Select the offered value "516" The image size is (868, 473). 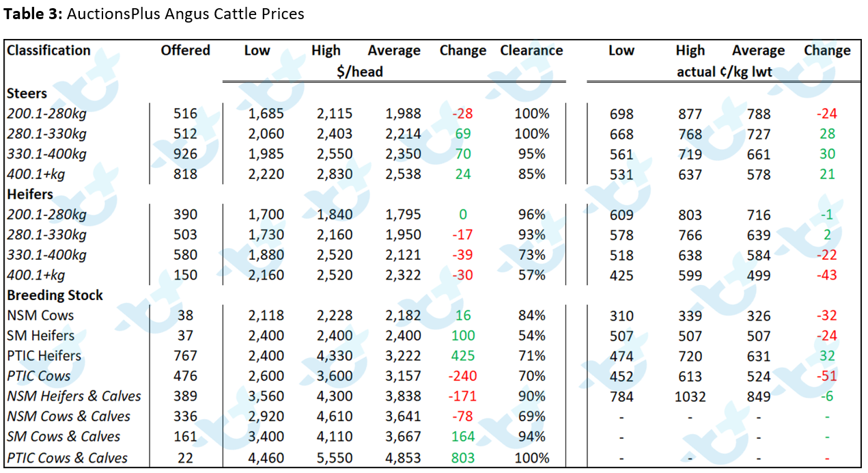[x=185, y=114]
